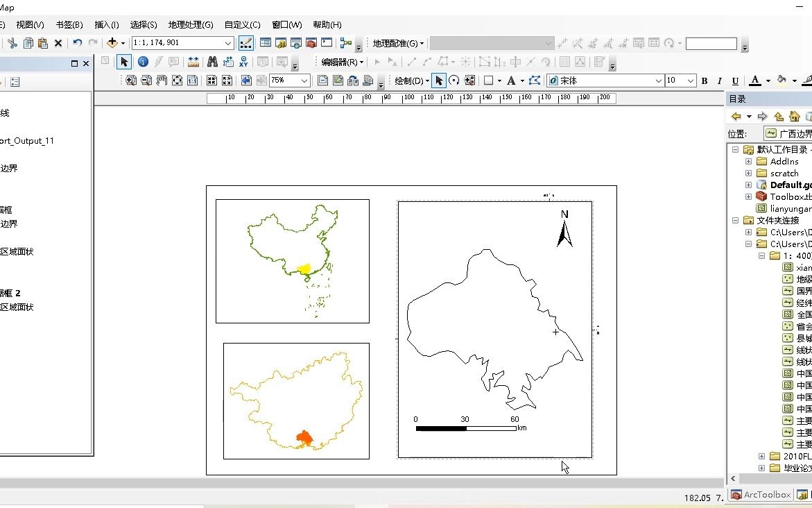Viewport: 812px width, 508px height.
Task: Open the Find tool with binoculars icon
Action: [x=213, y=61]
